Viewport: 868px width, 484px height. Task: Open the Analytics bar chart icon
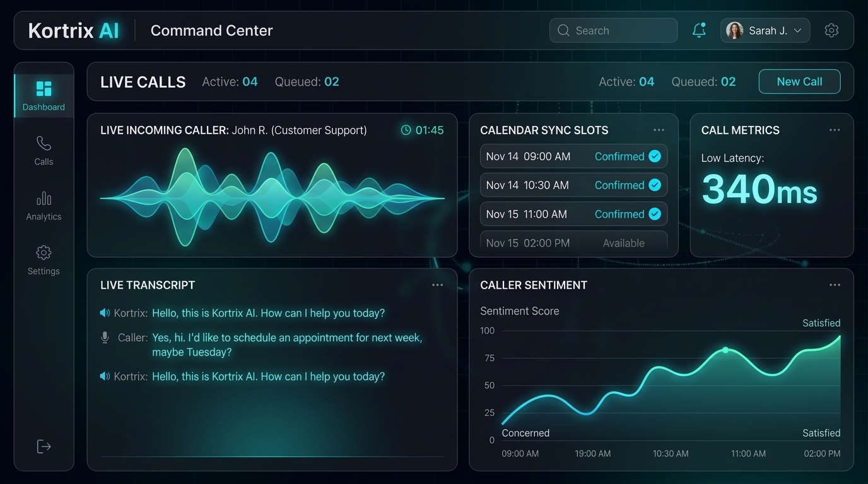click(44, 198)
